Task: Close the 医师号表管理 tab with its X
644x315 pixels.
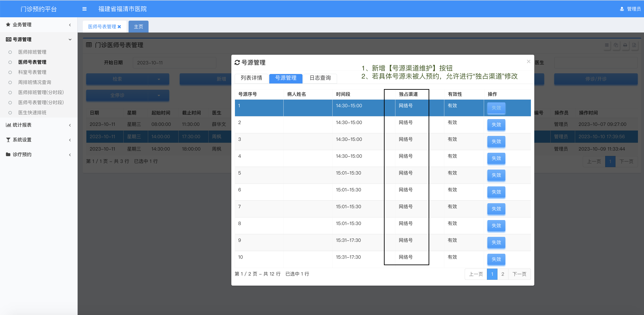Action: point(119,27)
